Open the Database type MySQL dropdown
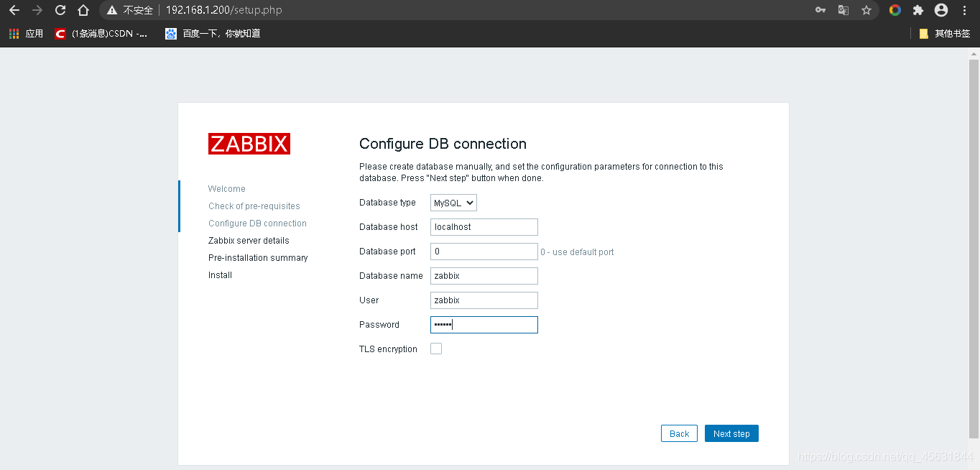980x470 pixels. (x=453, y=203)
